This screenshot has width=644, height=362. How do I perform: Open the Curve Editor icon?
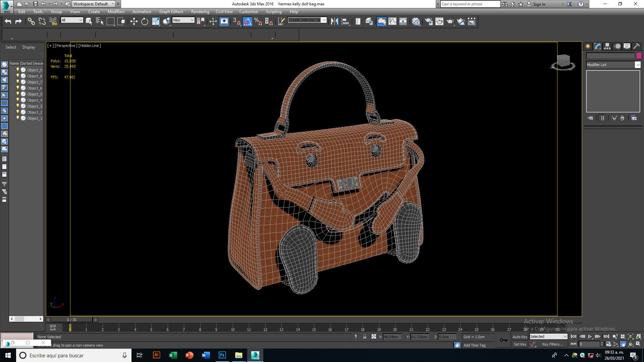coord(392,21)
